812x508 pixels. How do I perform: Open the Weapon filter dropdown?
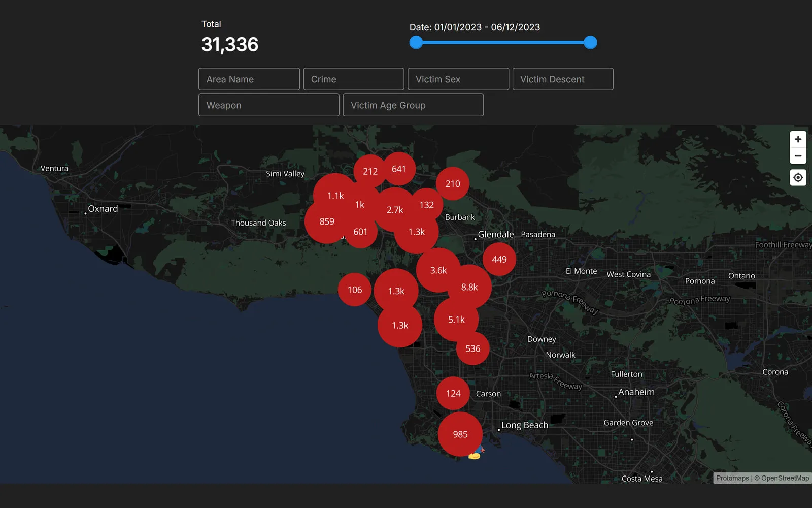tap(269, 105)
